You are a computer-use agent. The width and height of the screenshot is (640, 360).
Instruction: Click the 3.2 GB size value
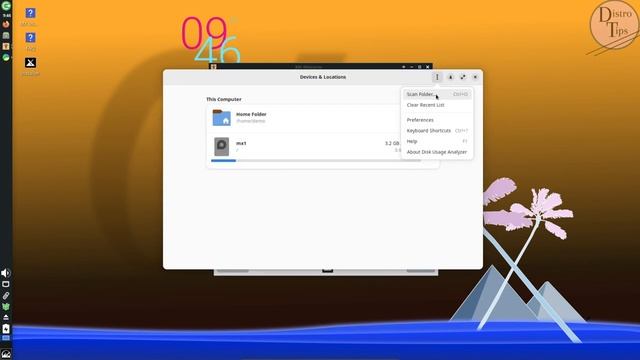point(392,143)
